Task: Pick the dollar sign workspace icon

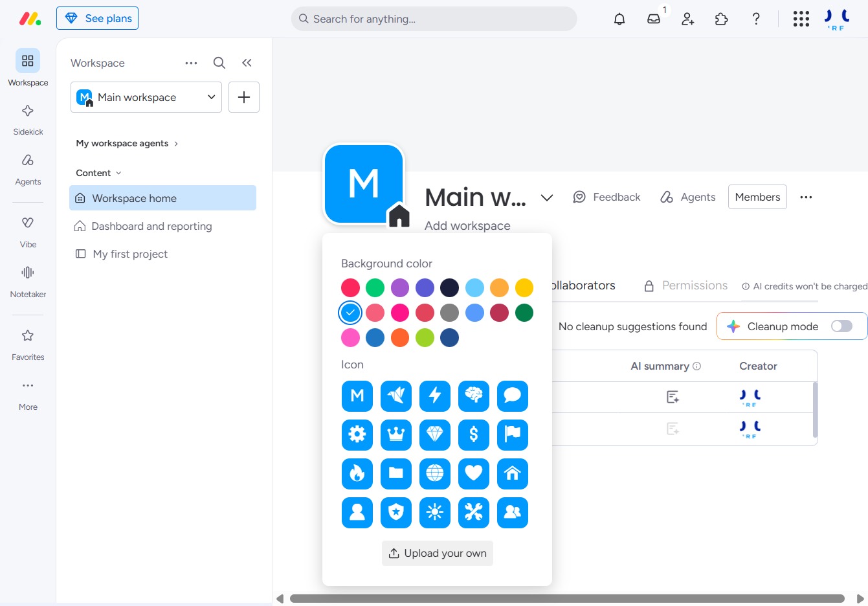Action: 474,434
